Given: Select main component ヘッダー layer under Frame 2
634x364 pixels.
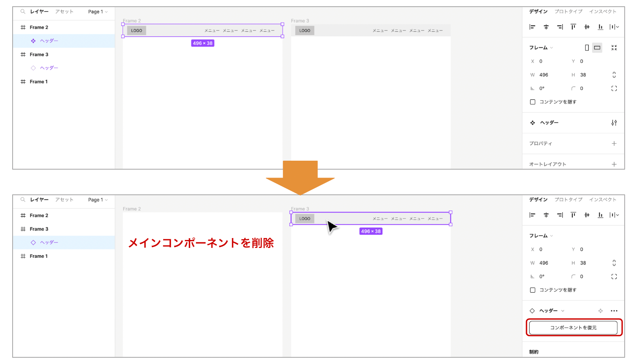Looking at the screenshot, I should pyautogui.click(x=64, y=41).
